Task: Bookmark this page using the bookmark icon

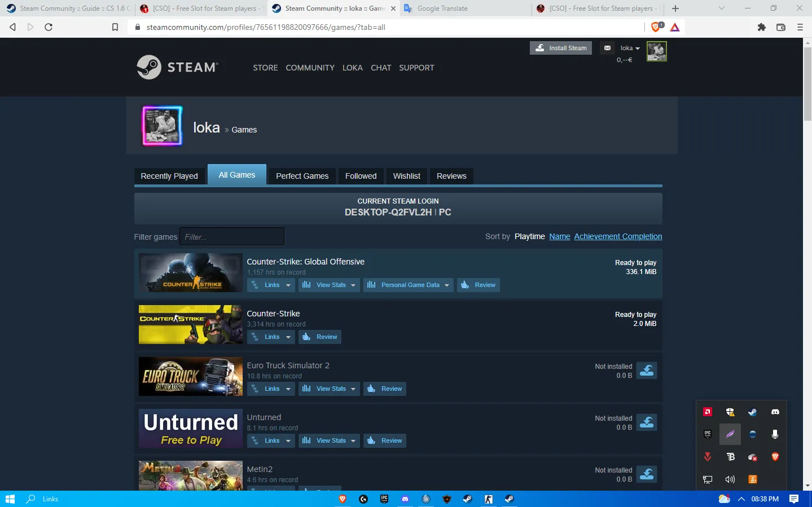Action: 115,27
